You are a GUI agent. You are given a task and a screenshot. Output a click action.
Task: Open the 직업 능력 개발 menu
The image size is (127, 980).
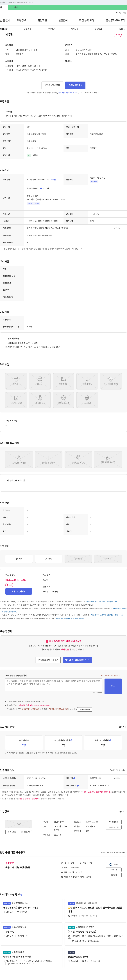coord(87,20)
